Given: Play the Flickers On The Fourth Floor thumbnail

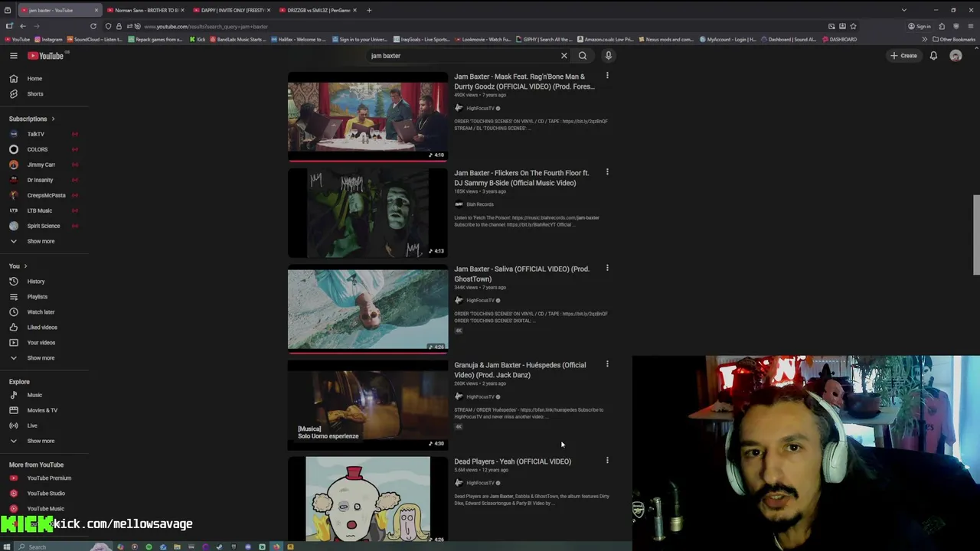Looking at the screenshot, I should pyautogui.click(x=367, y=213).
